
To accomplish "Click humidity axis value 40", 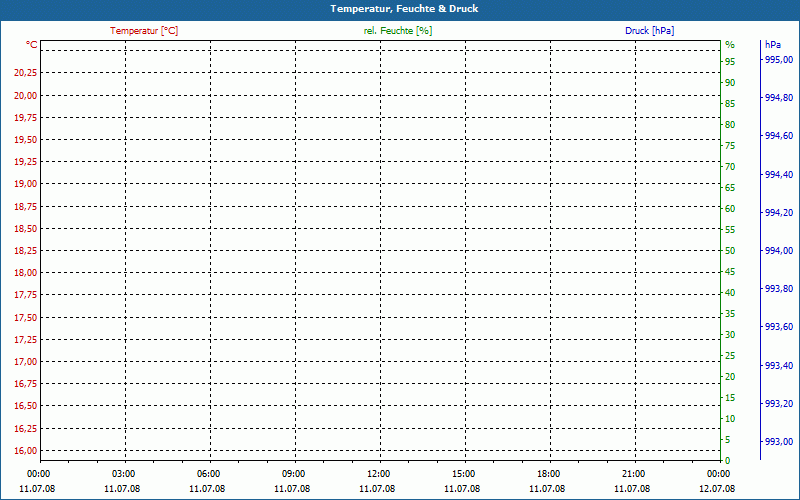I will 730,293.
